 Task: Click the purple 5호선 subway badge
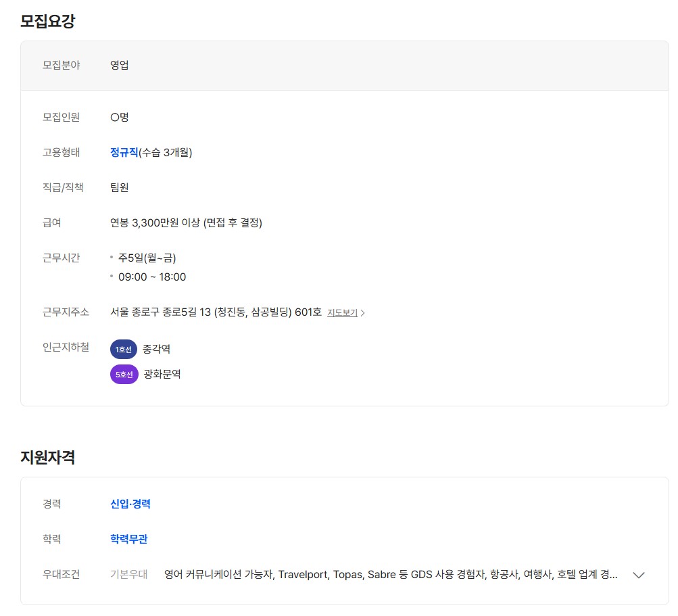click(124, 374)
